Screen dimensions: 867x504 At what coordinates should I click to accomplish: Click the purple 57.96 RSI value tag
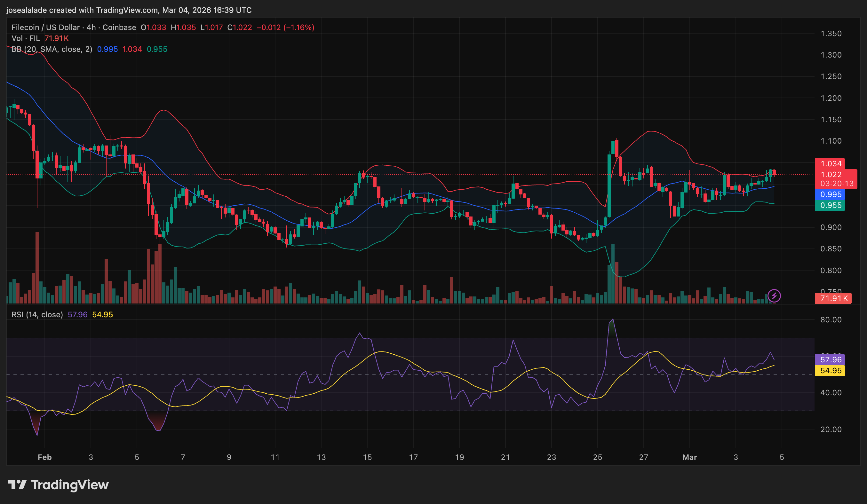point(831,359)
